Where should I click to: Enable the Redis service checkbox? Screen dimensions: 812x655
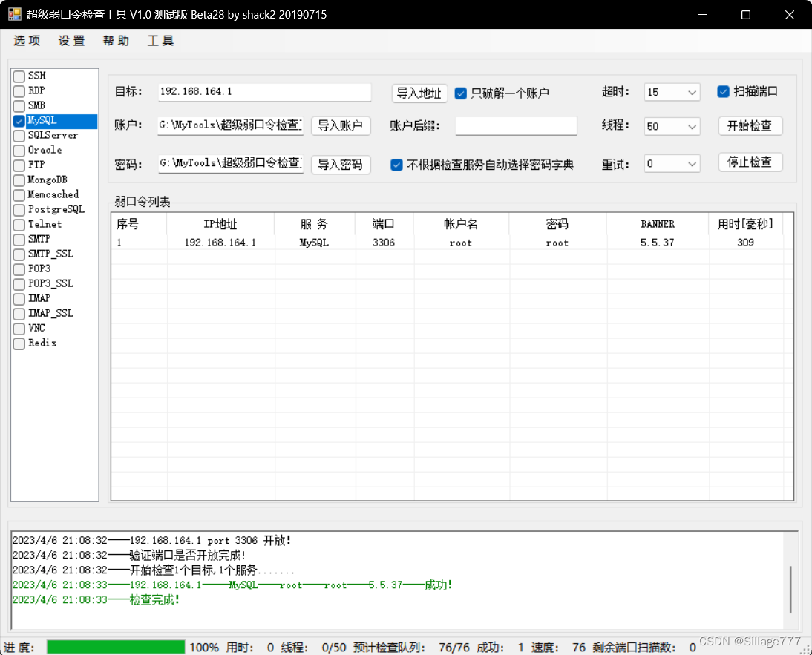coord(19,343)
